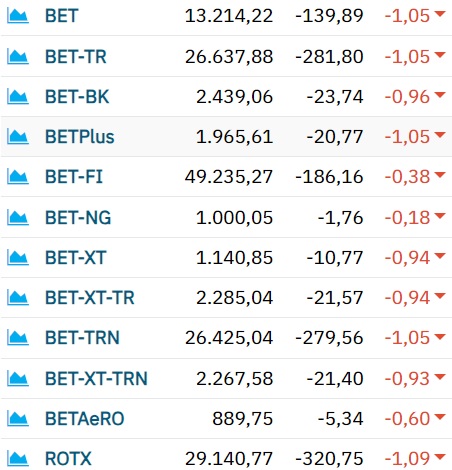
Task: Click the chart icon beside BET-TR
Action: click(x=18, y=56)
